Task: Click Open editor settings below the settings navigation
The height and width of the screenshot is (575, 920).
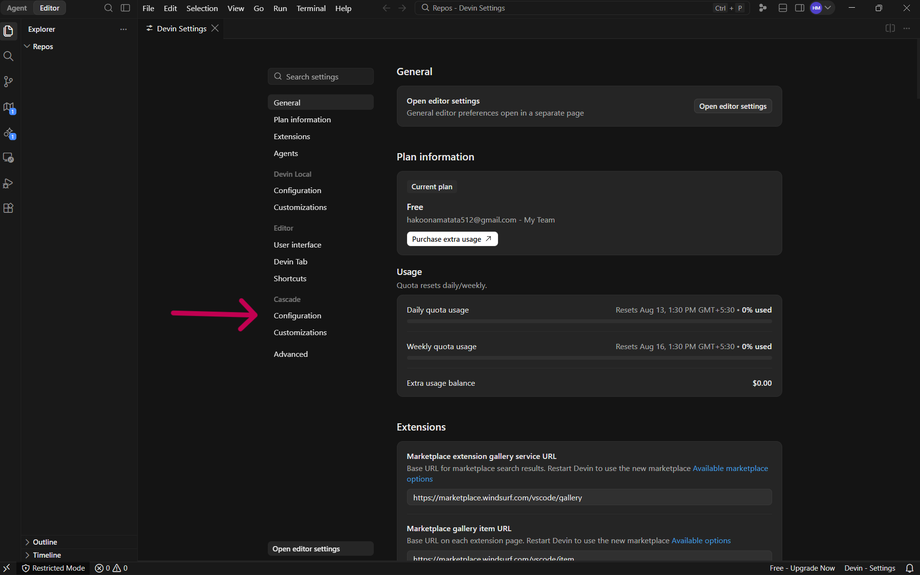Action: 320,549
